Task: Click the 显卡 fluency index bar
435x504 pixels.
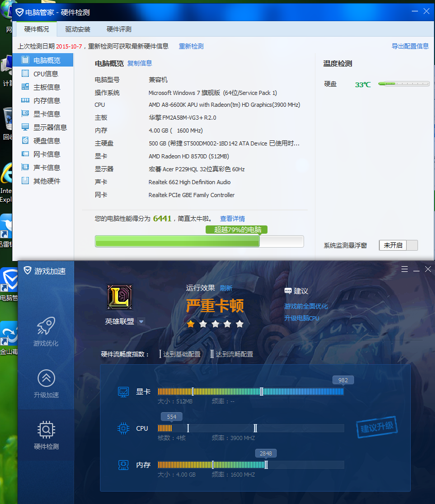Action: coord(250,392)
